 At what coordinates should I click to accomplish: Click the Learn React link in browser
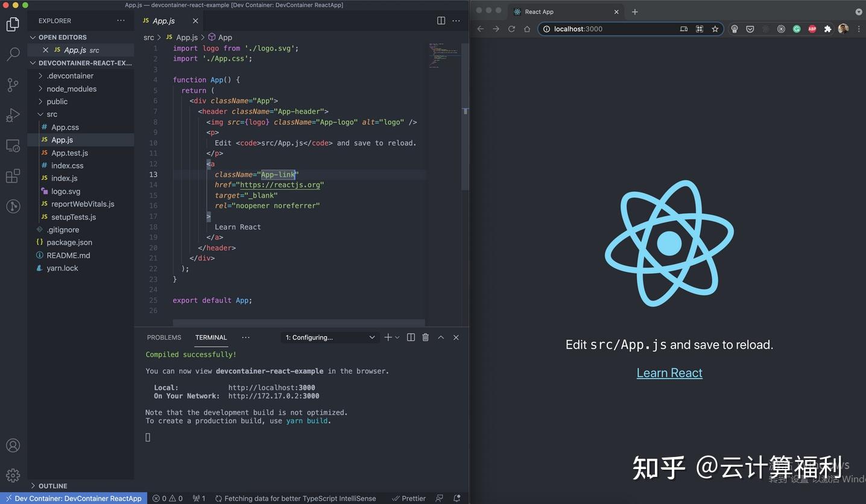tap(669, 373)
